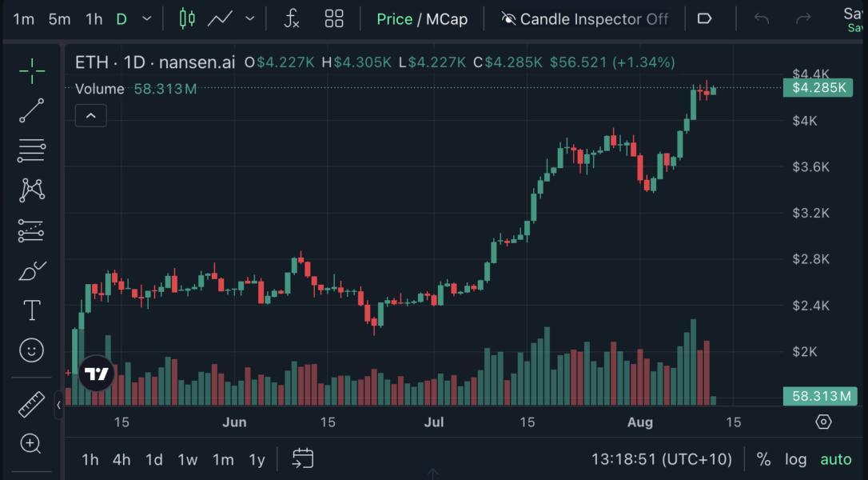Image resolution: width=868 pixels, height=480 pixels.
Task: Select the Trend Line drawing tool
Action: point(30,110)
